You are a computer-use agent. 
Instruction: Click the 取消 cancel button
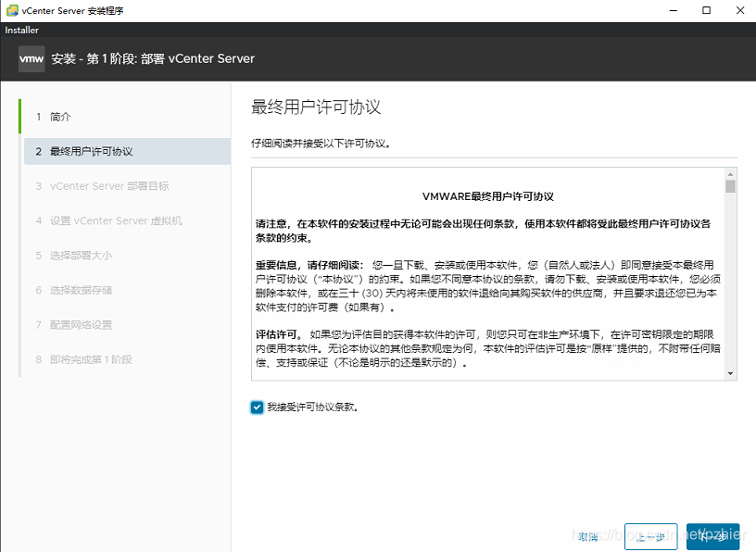pos(588,536)
